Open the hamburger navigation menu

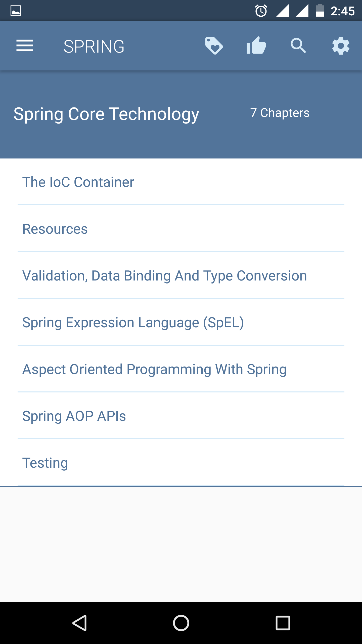[25, 46]
